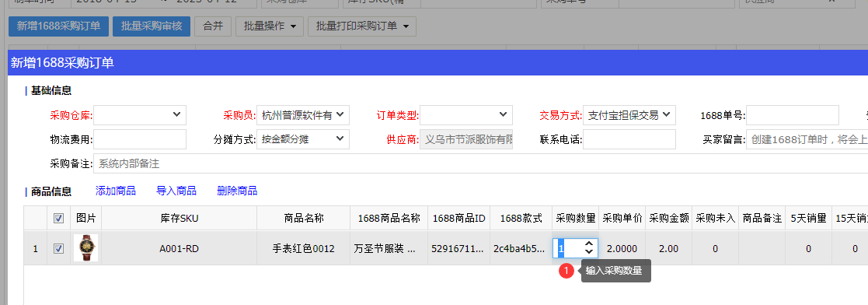
Task: Click the 供应商 field
Action: coord(466,139)
